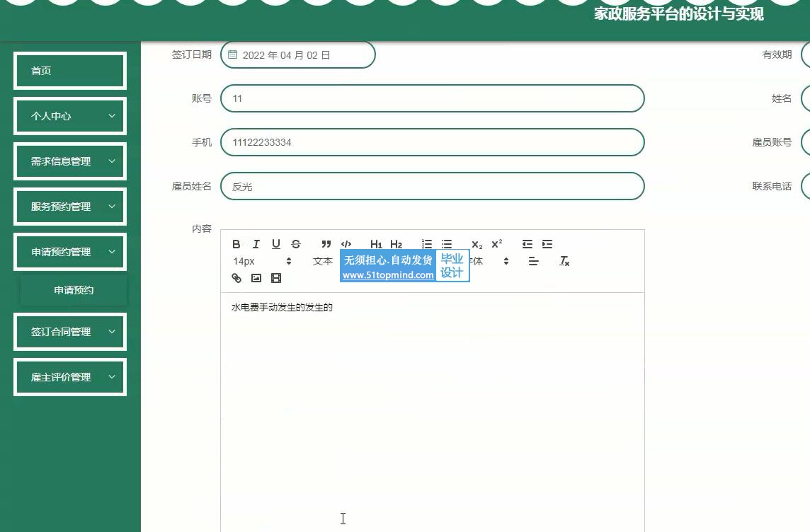Open the 文本 text style dropdown
This screenshot has width=810, height=532.
tap(323, 261)
